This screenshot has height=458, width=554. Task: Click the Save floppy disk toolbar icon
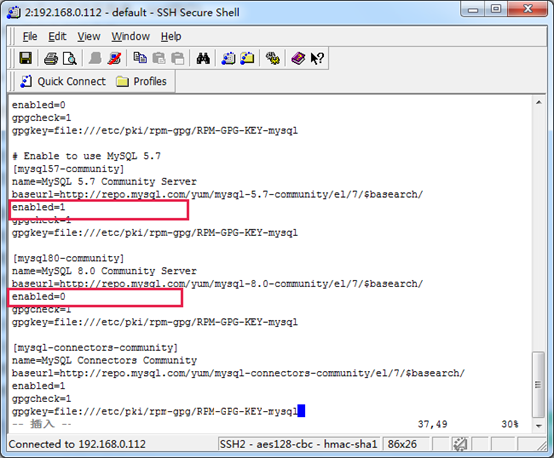(x=25, y=58)
